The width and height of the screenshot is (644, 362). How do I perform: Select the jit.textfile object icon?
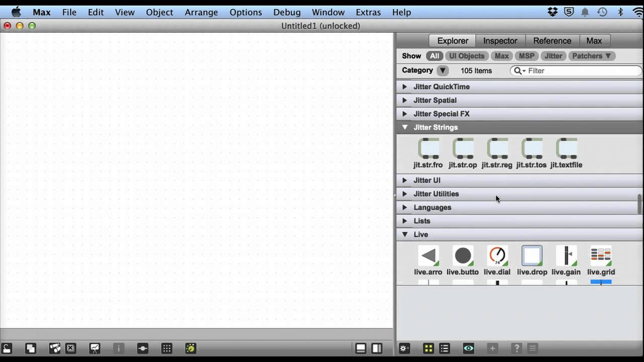pyautogui.click(x=567, y=148)
